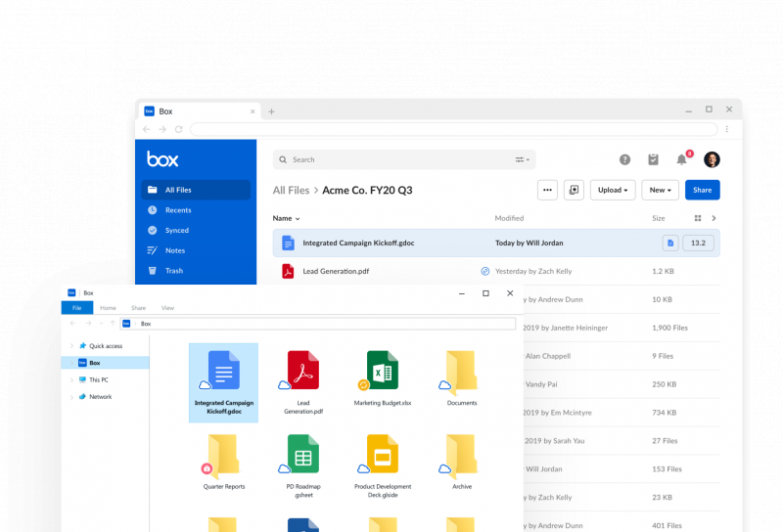Click the sync status icon on Lead Generation row
The height and width of the screenshot is (532, 783).
pos(484,271)
